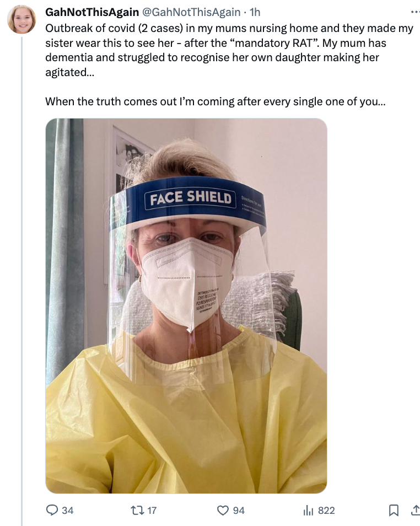Click the GahNotThisAgain display name
This screenshot has width=420, height=526.
pos(92,12)
